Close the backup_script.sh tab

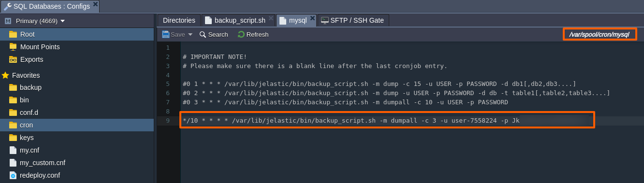(x=271, y=18)
